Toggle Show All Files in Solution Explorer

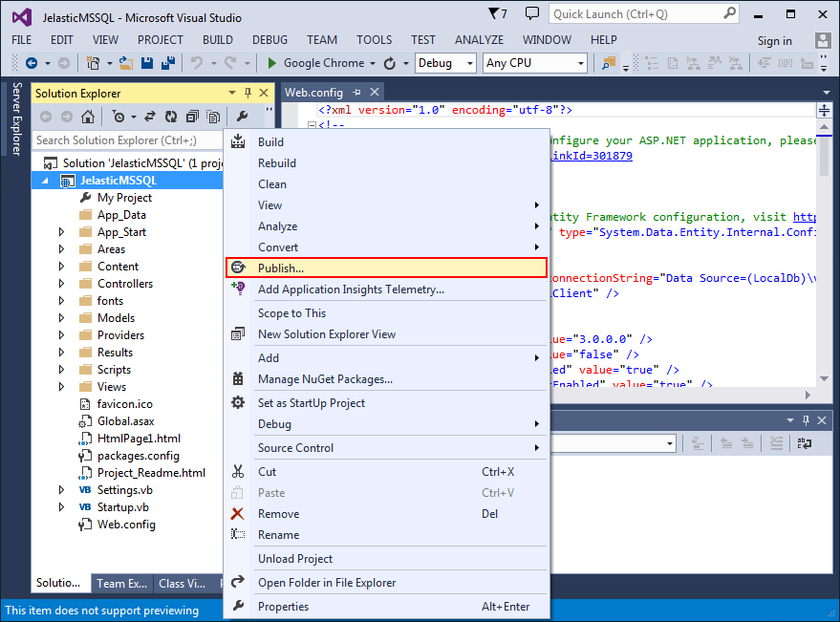click(213, 117)
